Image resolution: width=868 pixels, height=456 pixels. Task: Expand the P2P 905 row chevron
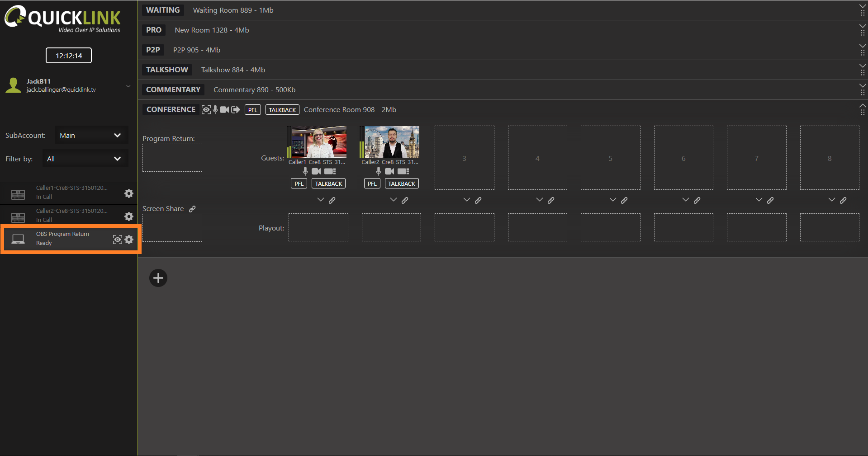[x=863, y=46]
